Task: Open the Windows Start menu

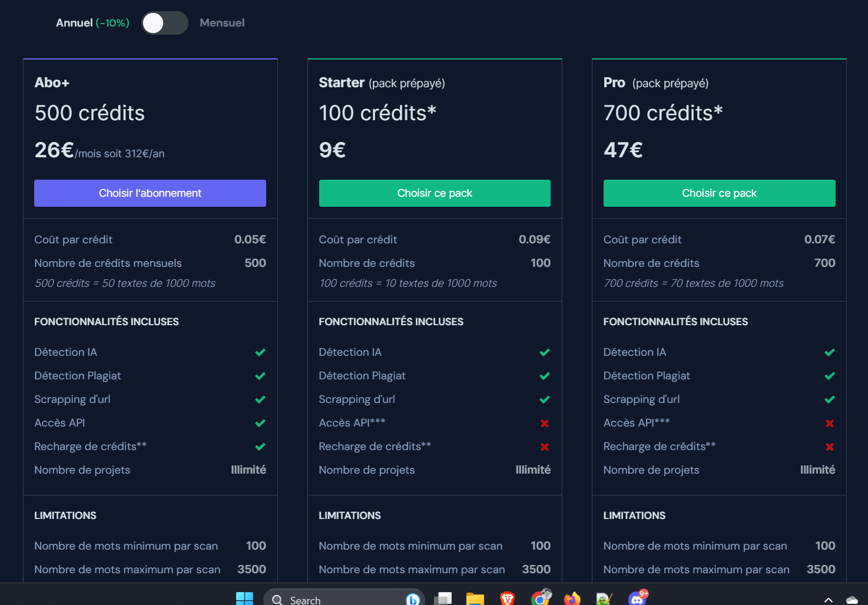Action: point(244,599)
